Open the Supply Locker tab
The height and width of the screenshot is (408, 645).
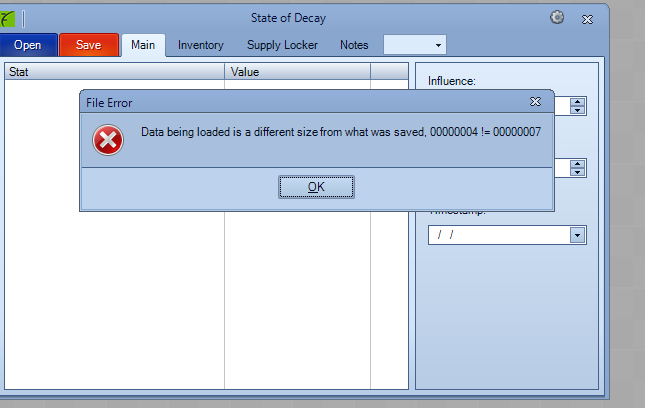tap(281, 45)
